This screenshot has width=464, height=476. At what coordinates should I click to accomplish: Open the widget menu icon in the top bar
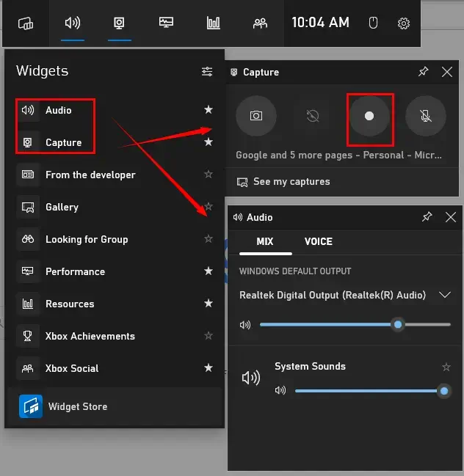(26, 23)
